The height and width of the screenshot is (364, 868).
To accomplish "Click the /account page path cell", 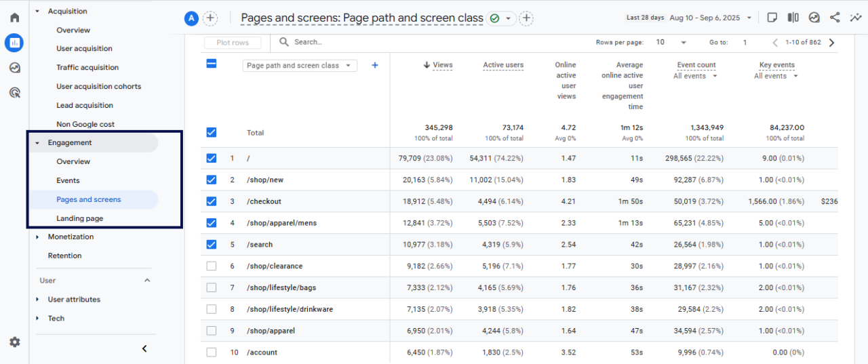I will (262, 352).
